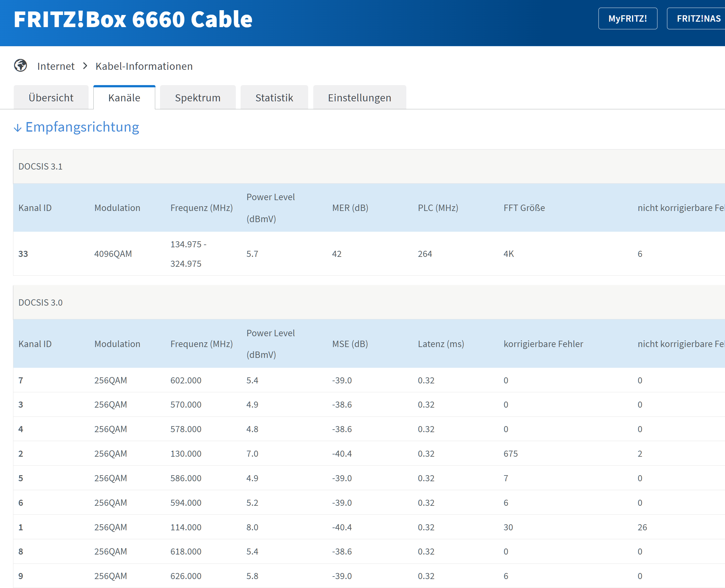Click Power Level value 5.8

tap(252, 576)
